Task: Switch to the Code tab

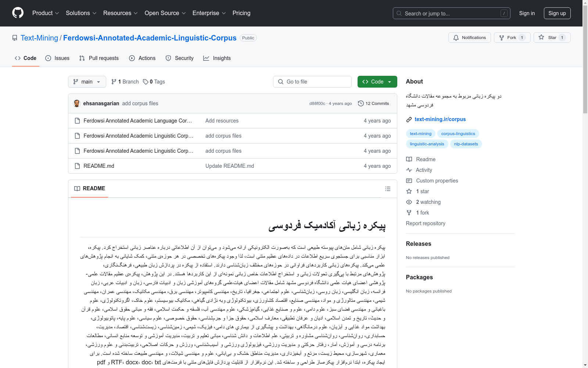Action: pos(26,58)
